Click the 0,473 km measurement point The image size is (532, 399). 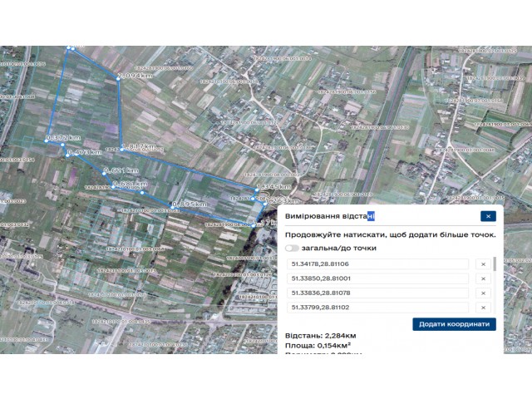pos(67,155)
